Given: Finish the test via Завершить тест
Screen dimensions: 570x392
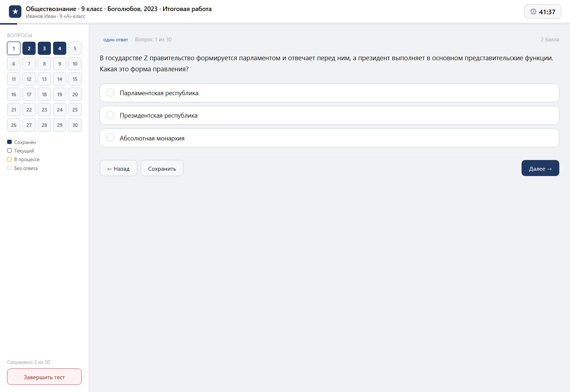Looking at the screenshot, I should pyautogui.click(x=44, y=377).
